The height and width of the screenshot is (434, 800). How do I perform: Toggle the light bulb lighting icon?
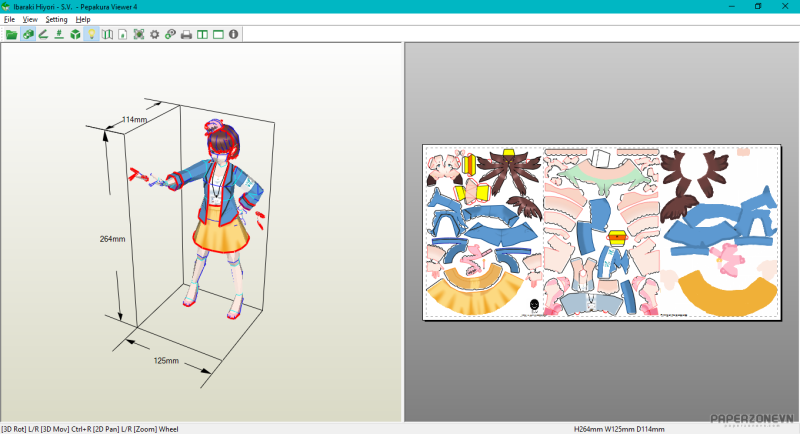pyautogui.click(x=91, y=34)
